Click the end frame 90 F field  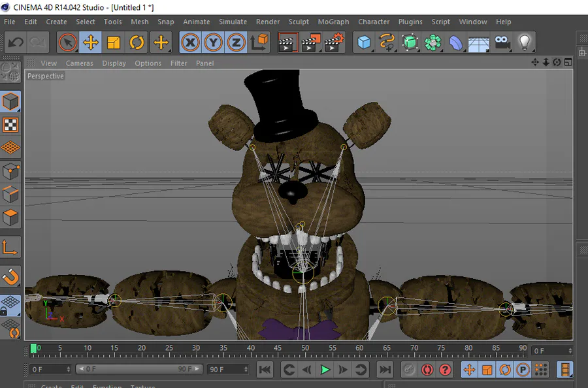227,369
